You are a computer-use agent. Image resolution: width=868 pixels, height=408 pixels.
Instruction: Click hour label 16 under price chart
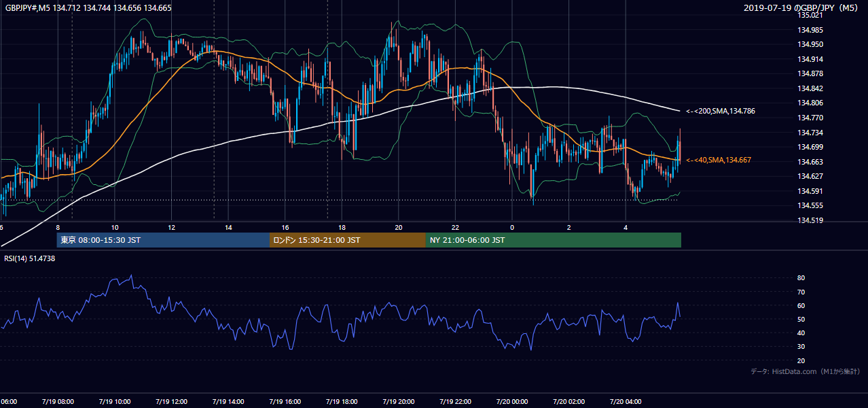pyautogui.click(x=285, y=227)
